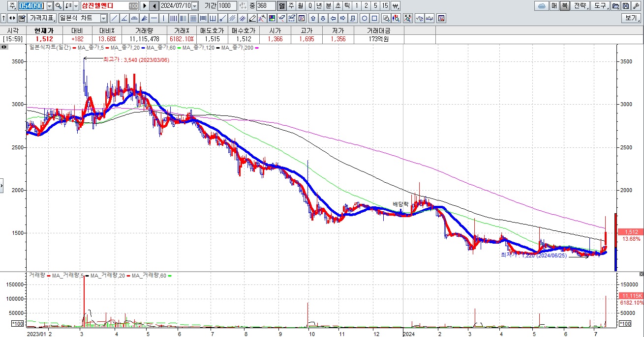
Task: Click the cloud icon in top-right toolbar
Action: coord(542,6)
